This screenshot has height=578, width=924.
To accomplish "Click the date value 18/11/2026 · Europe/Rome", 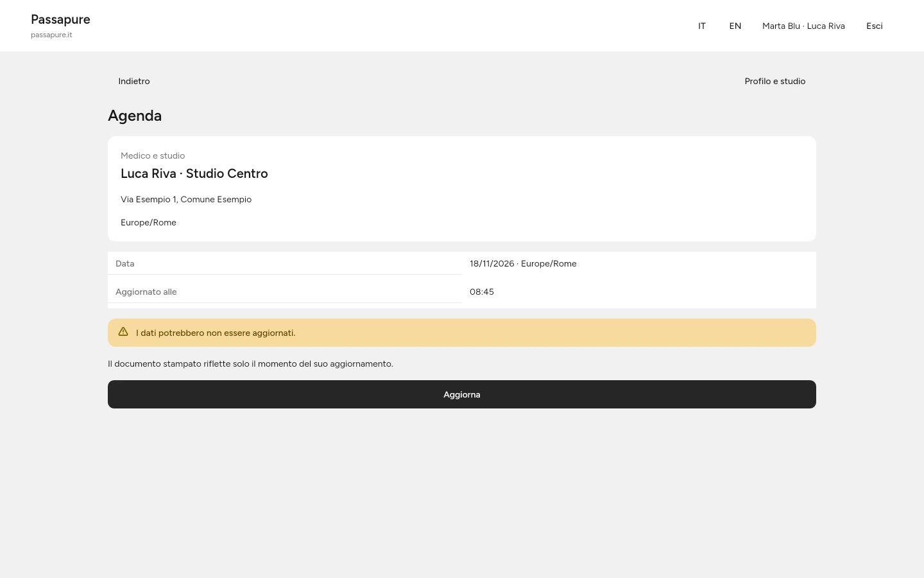I will [x=523, y=263].
